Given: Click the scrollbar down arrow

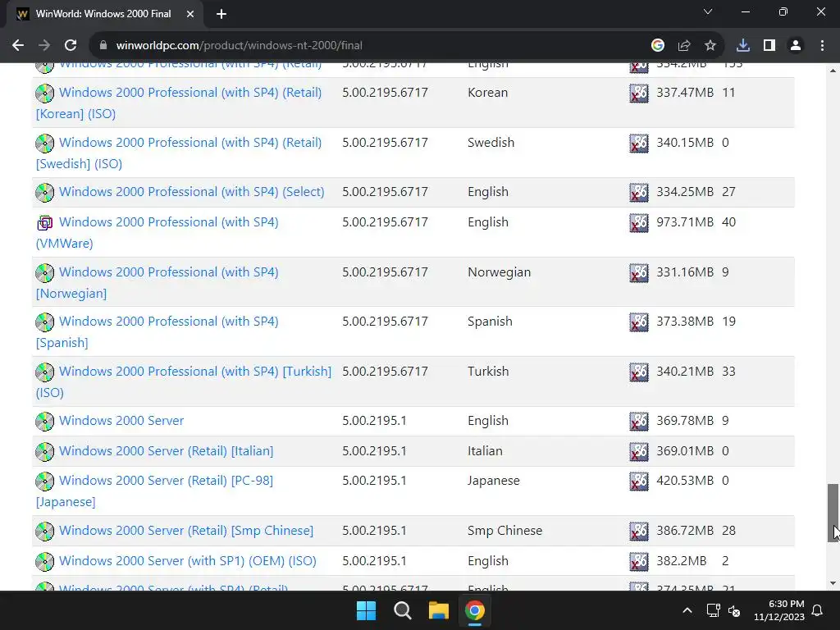Looking at the screenshot, I should [x=833, y=583].
